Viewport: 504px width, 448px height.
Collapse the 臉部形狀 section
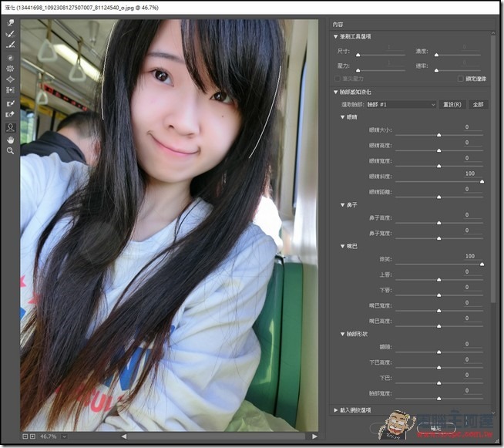click(x=342, y=334)
